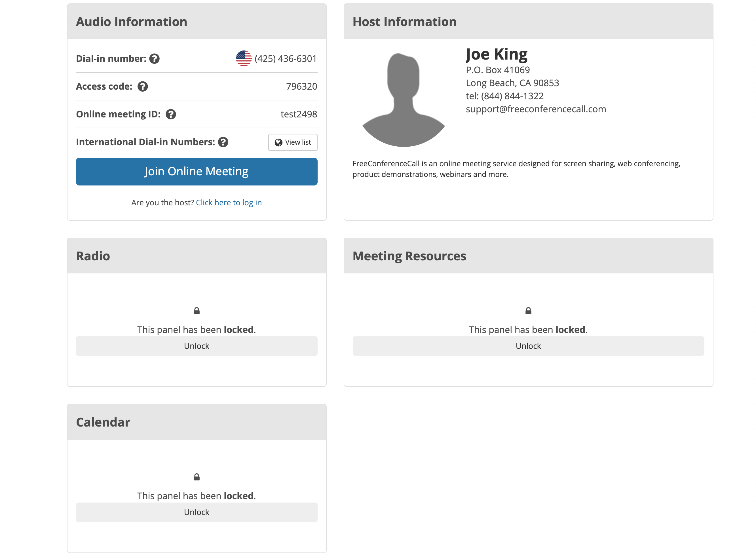Click lock icon in Radio panel
756x557 pixels.
point(197,311)
